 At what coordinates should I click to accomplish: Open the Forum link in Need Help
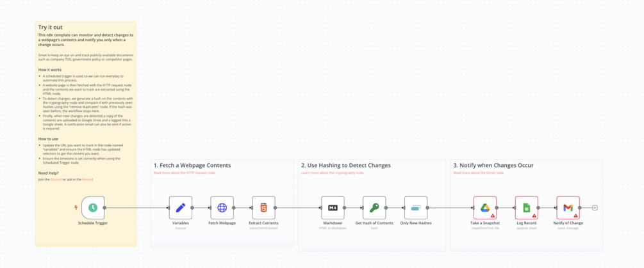tap(88, 180)
